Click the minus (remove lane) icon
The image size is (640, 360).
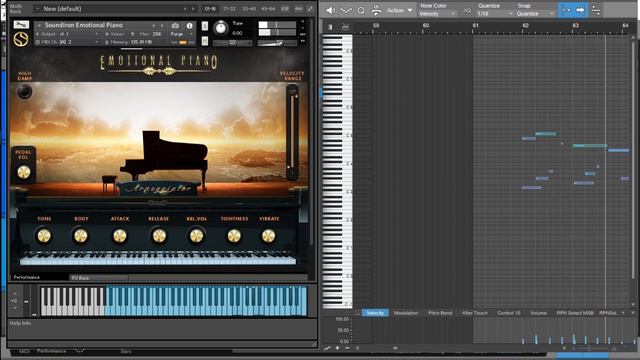point(347,348)
